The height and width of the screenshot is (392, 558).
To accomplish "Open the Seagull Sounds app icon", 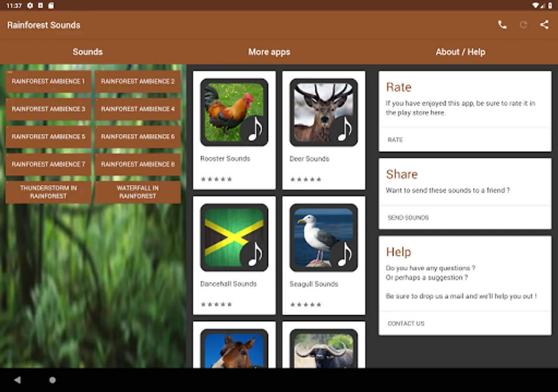I will (x=323, y=237).
